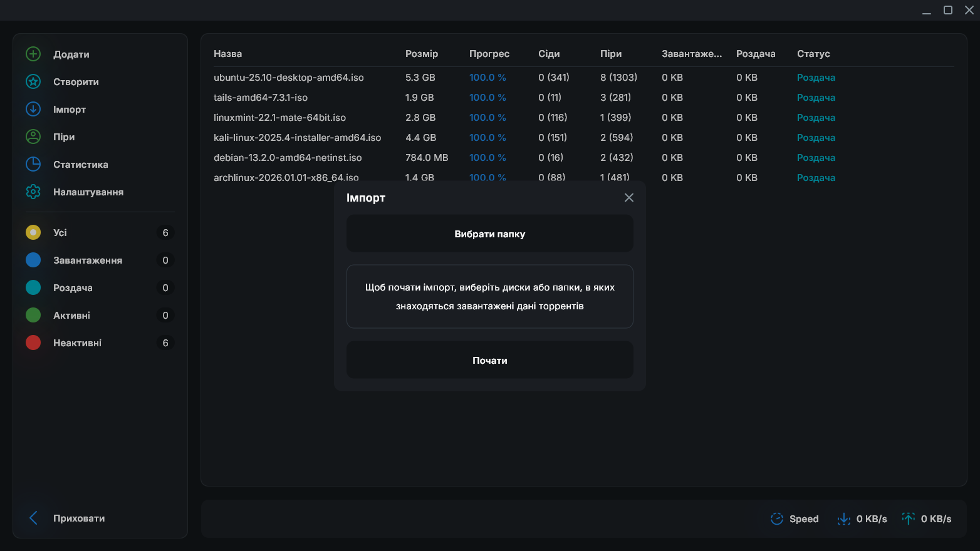Open Налаштування via the gear icon

pos(33,192)
